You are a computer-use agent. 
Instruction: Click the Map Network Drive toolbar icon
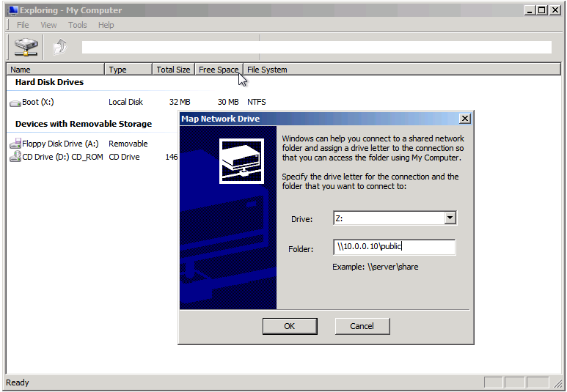(26, 47)
